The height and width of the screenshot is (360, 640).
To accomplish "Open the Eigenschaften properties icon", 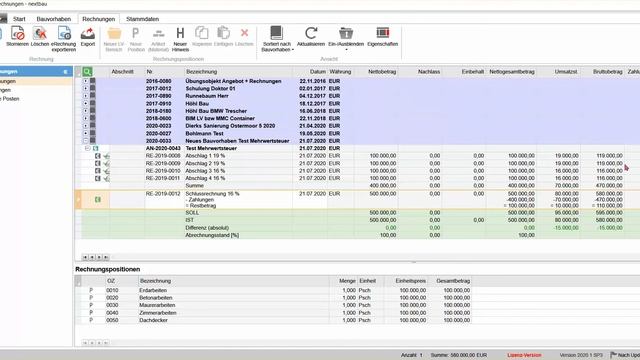I will 383,33.
